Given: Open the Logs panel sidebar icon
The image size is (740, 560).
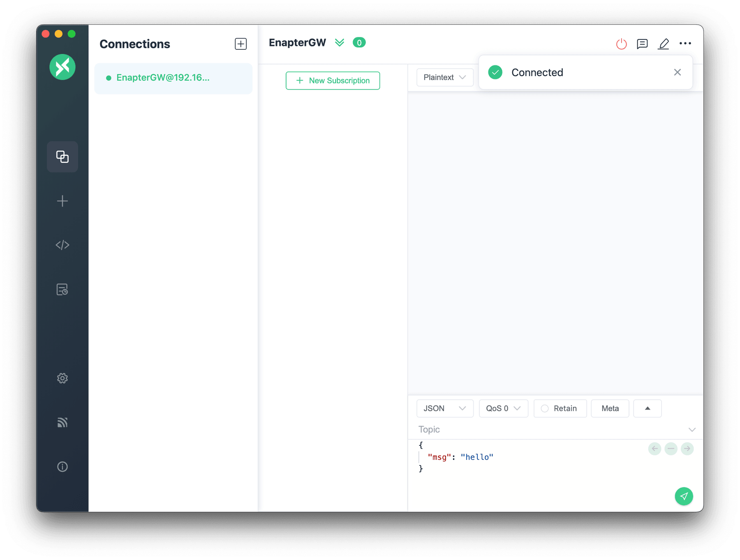Looking at the screenshot, I should 62,290.
